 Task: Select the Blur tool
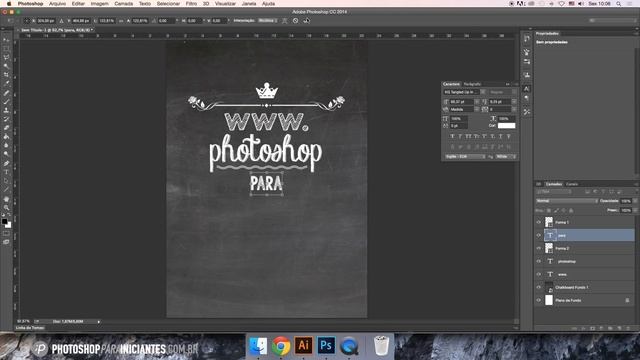[6, 145]
